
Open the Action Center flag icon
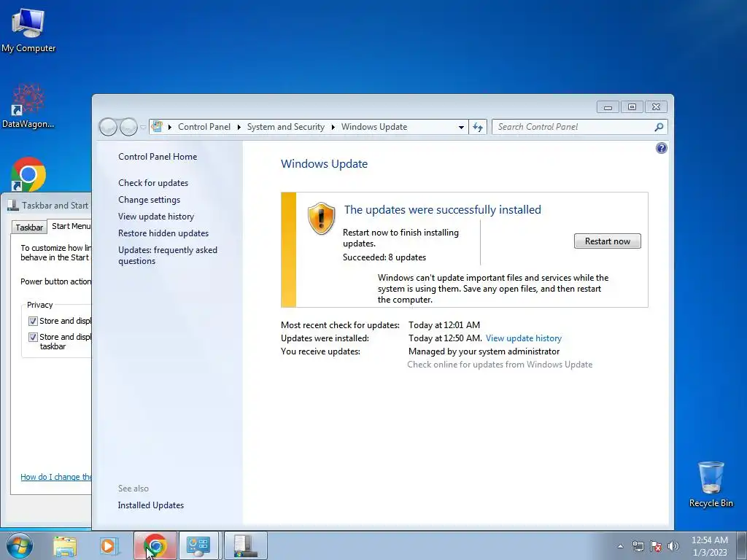tap(656, 546)
